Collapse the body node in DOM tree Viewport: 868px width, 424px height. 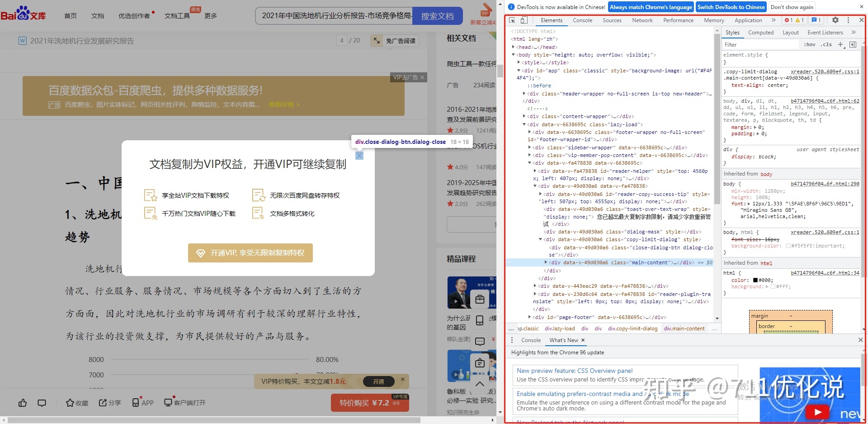tap(513, 55)
